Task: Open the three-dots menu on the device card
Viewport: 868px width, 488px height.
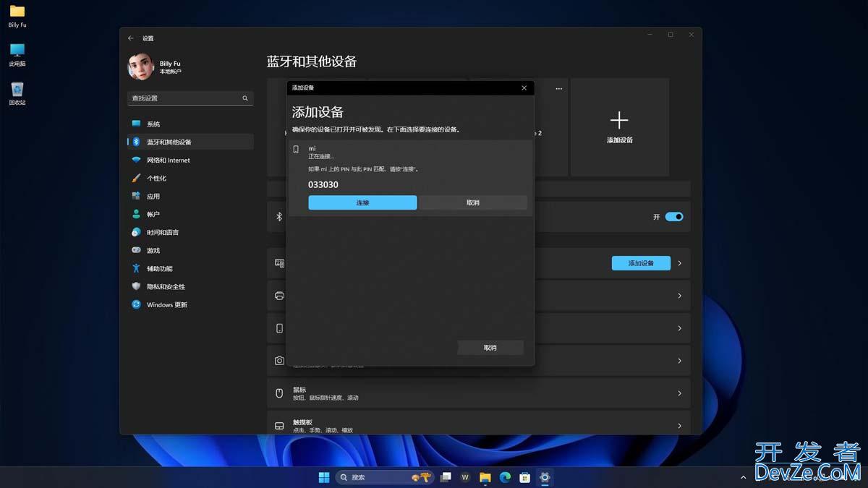Action: [558, 89]
